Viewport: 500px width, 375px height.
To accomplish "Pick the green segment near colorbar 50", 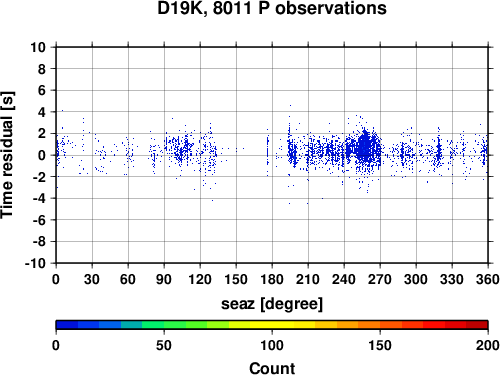I will 164,325.
